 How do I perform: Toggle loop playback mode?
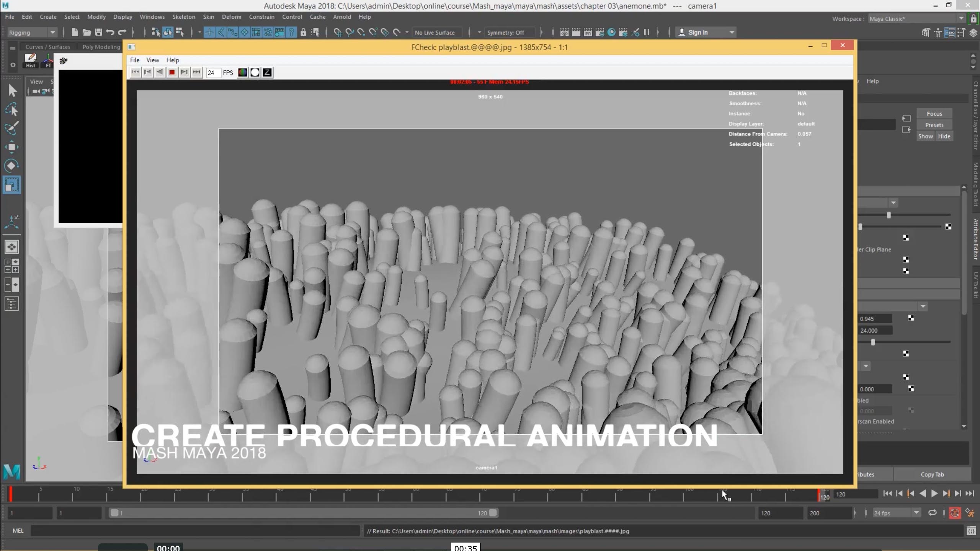click(x=933, y=513)
